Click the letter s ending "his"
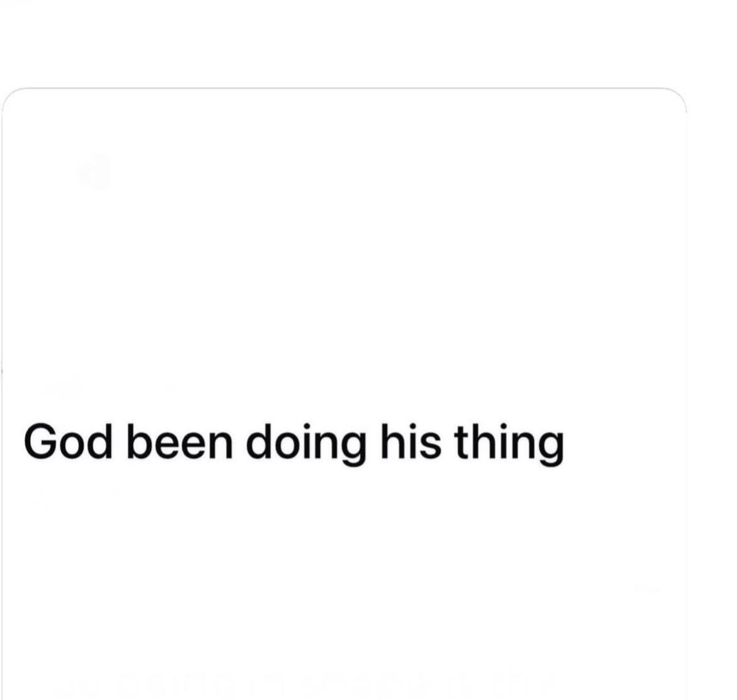The height and width of the screenshot is (700, 737). (x=430, y=446)
